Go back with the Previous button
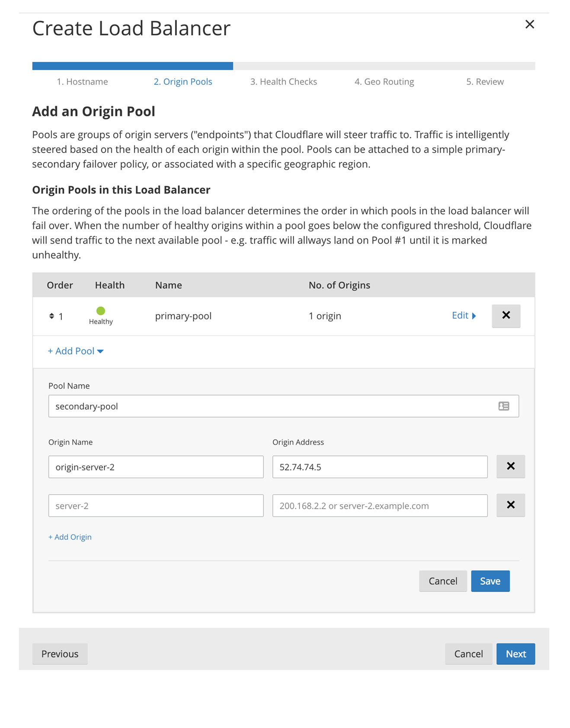 pos(60,654)
